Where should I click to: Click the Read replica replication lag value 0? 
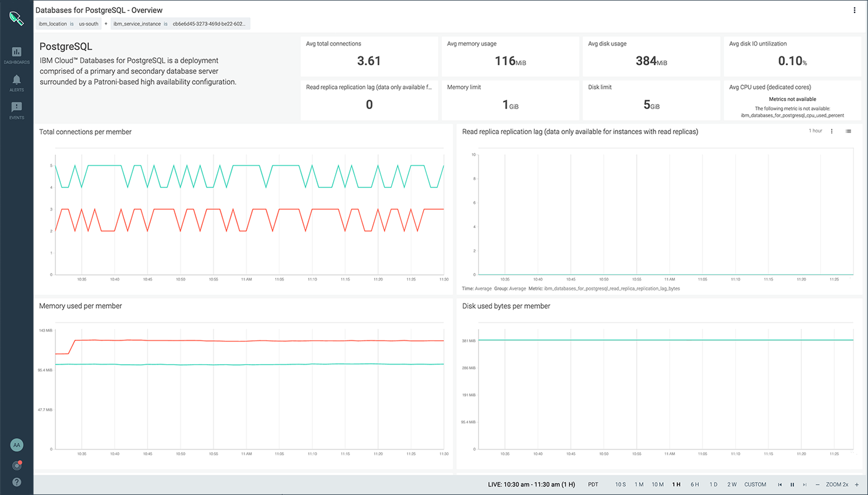tap(369, 105)
